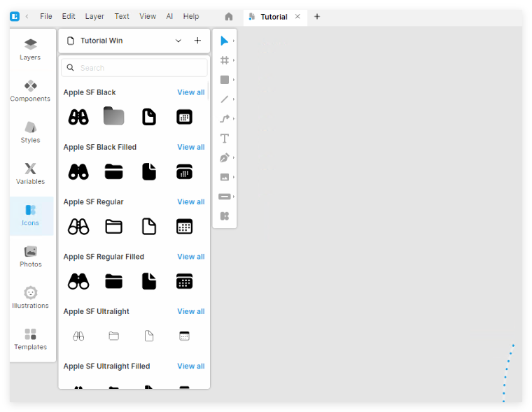Open the Photos panel
The height and width of the screenshot is (412, 532).
tap(30, 257)
